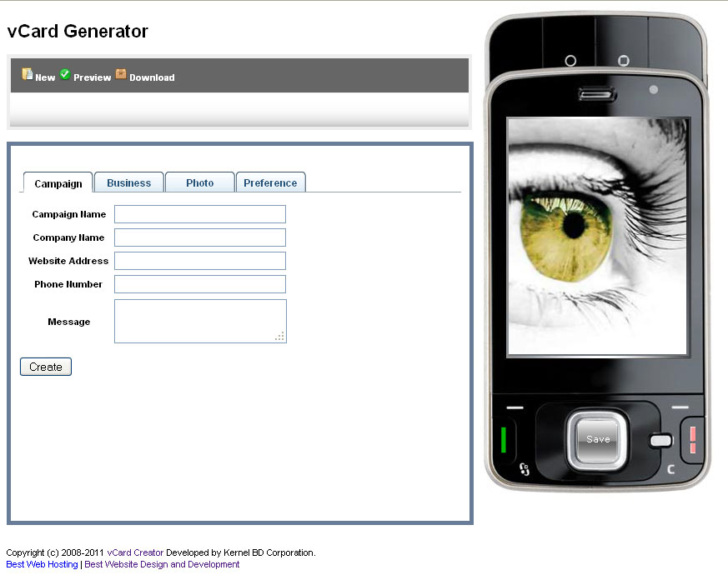Click the Create button
This screenshot has width=728, height=580.
pyautogui.click(x=46, y=367)
